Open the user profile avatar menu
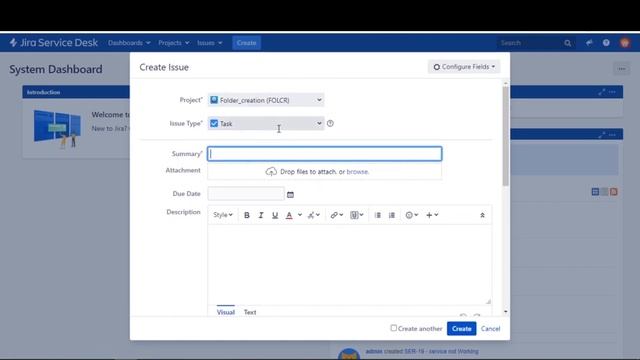This screenshot has height=360, width=640. (624, 42)
